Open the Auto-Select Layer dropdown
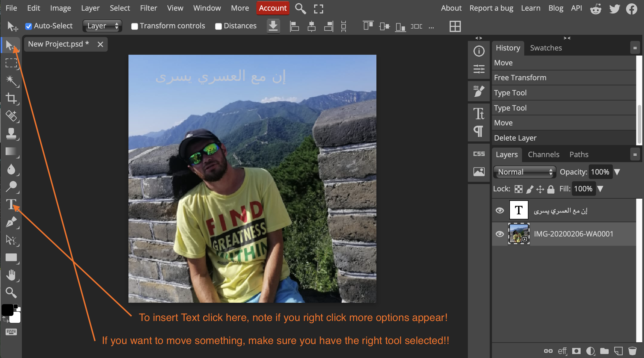644x358 pixels. pyautogui.click(x=102, y=26)
